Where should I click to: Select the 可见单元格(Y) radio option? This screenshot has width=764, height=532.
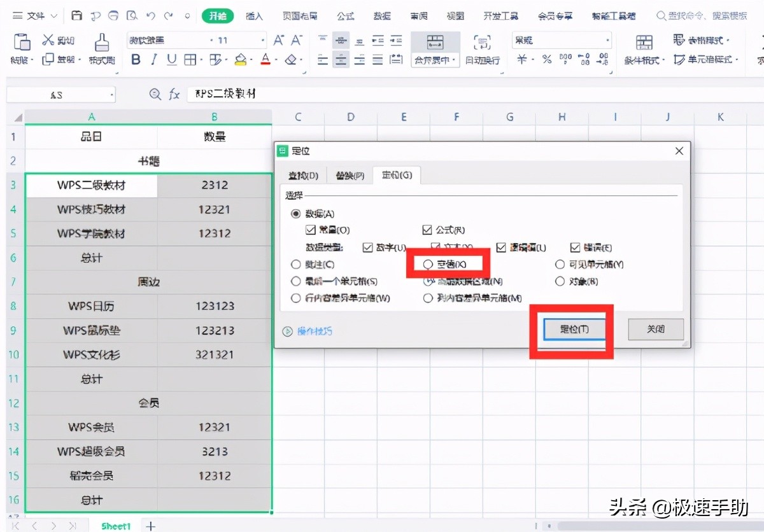[x=560, y=264]
